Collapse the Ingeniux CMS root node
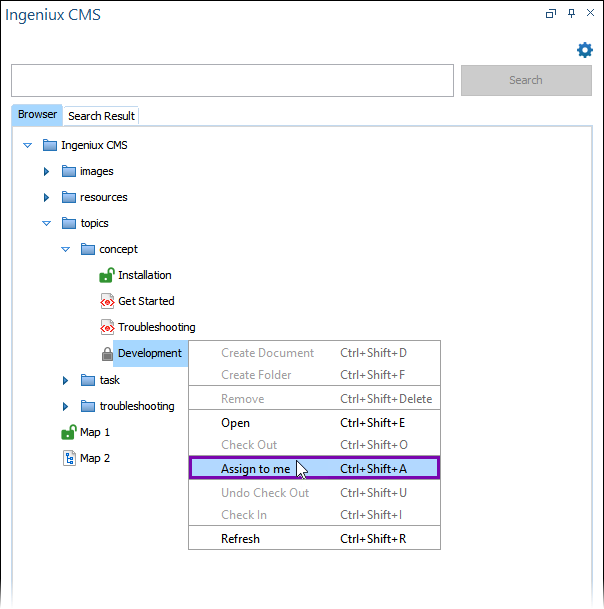Viewport: 604px width, 609px height. (x=27, y=146)
